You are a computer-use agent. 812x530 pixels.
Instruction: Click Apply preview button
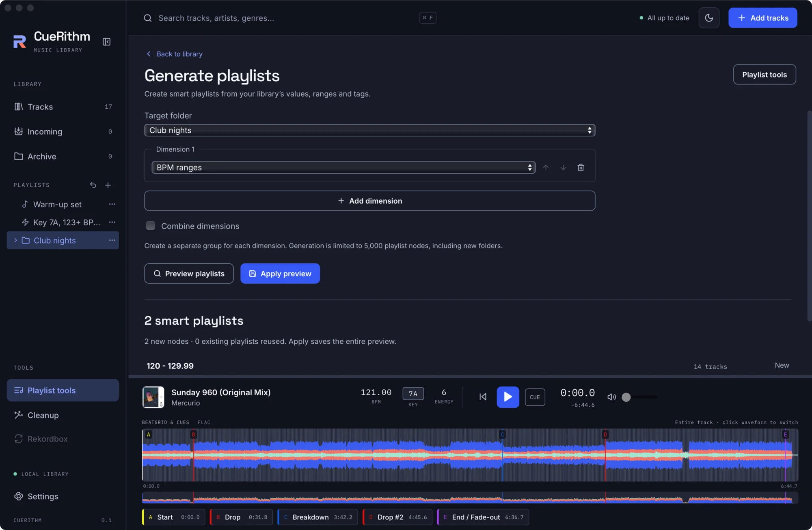[280, 274]
